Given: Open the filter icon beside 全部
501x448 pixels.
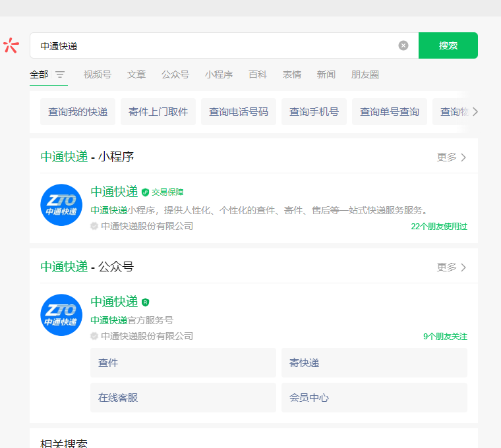Looking at the screenshot, I should tap(60, 75).
